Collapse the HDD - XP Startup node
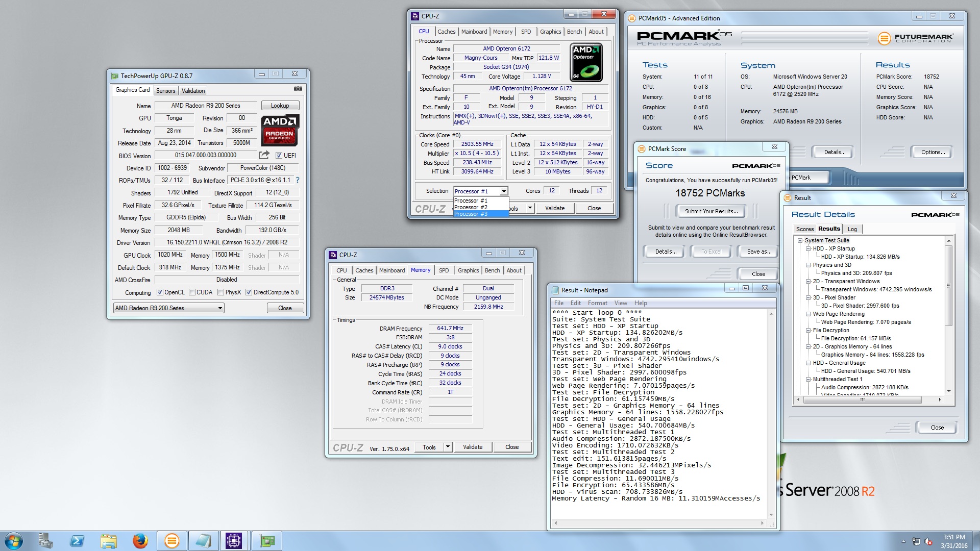980x551 pixels. (x=808, y=248)
